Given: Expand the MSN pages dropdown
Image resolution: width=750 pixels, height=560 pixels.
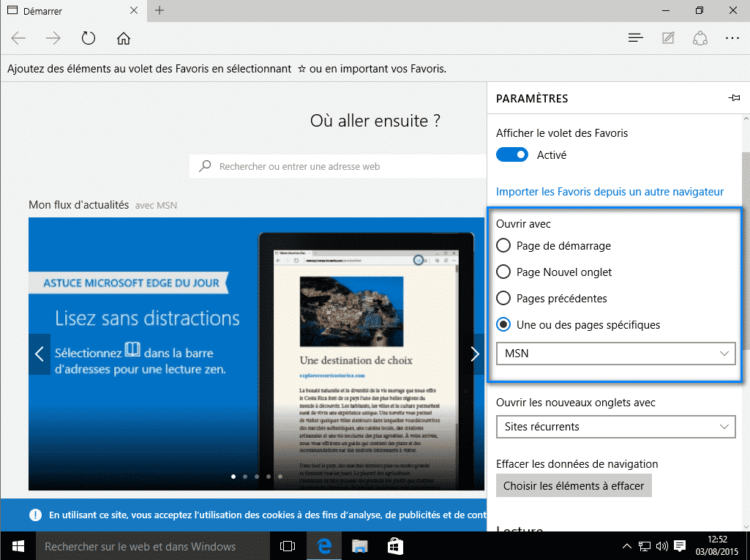Looking at the screenshot, I should [x=615, y=354].
